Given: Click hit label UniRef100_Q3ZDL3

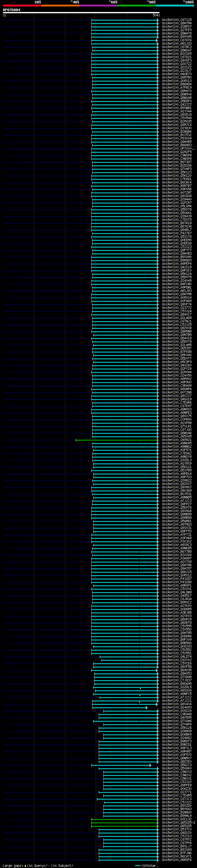Looking at the screenshot, I should coord(177,460).
